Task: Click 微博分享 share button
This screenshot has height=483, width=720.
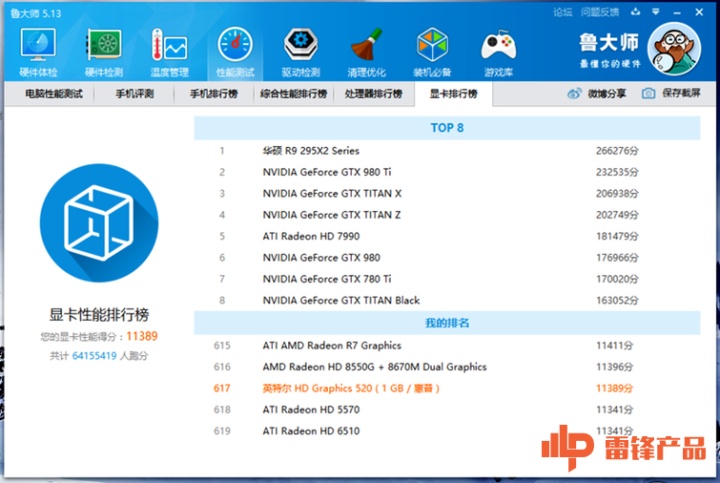Action: (597, 94)
